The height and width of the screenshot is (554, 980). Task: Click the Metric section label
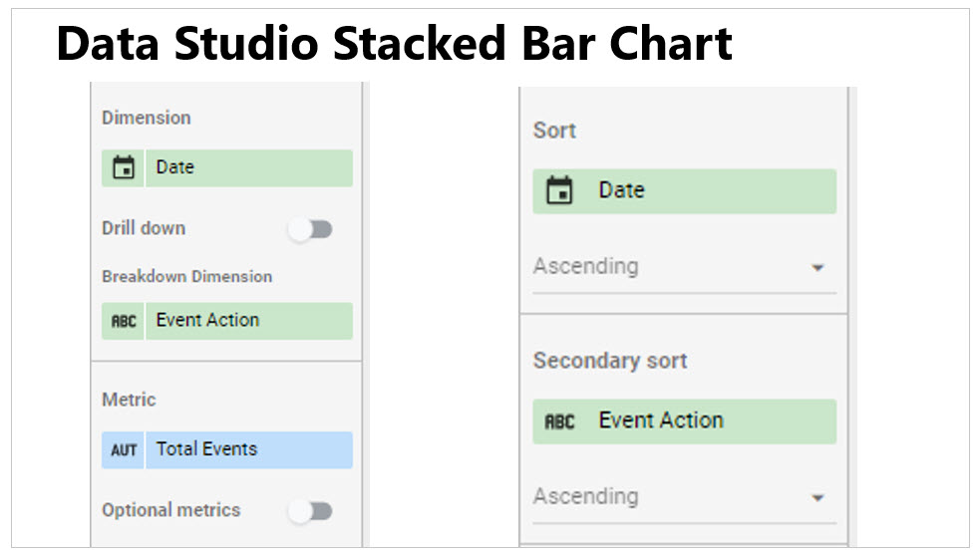129,400
